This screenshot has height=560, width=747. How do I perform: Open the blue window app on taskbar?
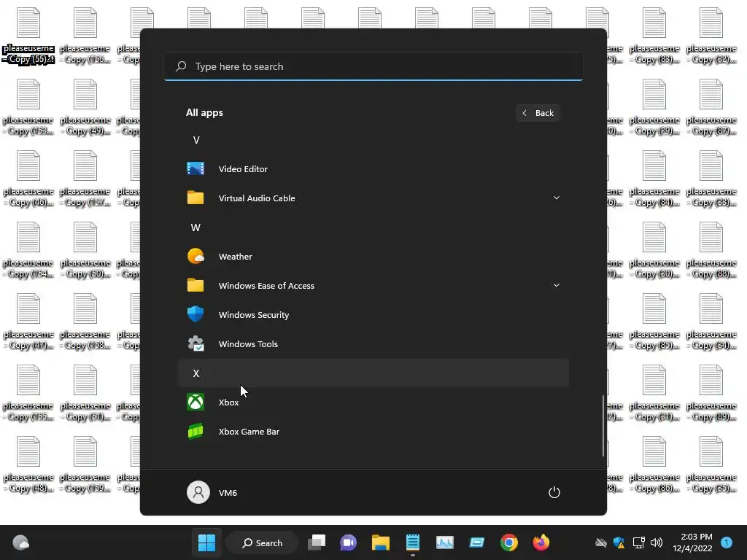click(477, 542)
